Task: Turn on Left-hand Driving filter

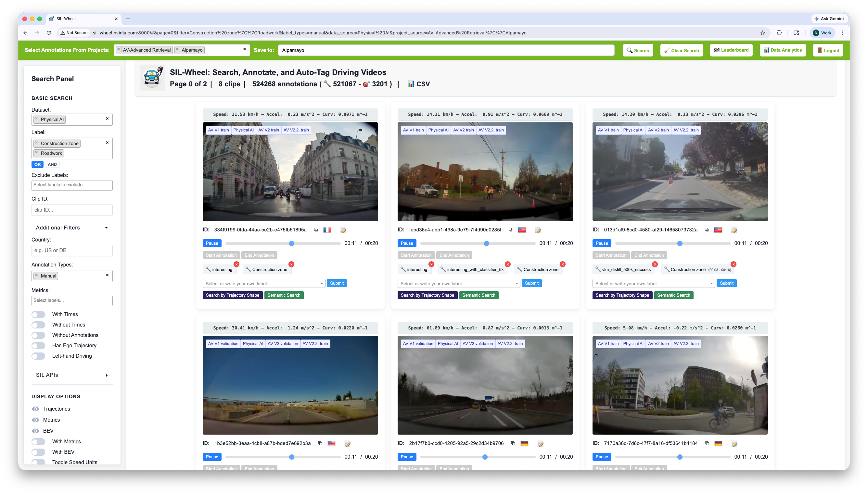Action: pos(38,356)
